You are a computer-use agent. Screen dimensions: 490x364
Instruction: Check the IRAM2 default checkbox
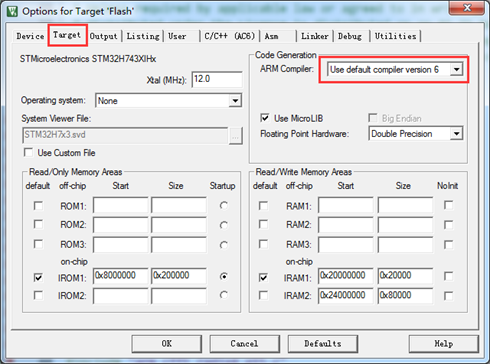tap(263, 295)
